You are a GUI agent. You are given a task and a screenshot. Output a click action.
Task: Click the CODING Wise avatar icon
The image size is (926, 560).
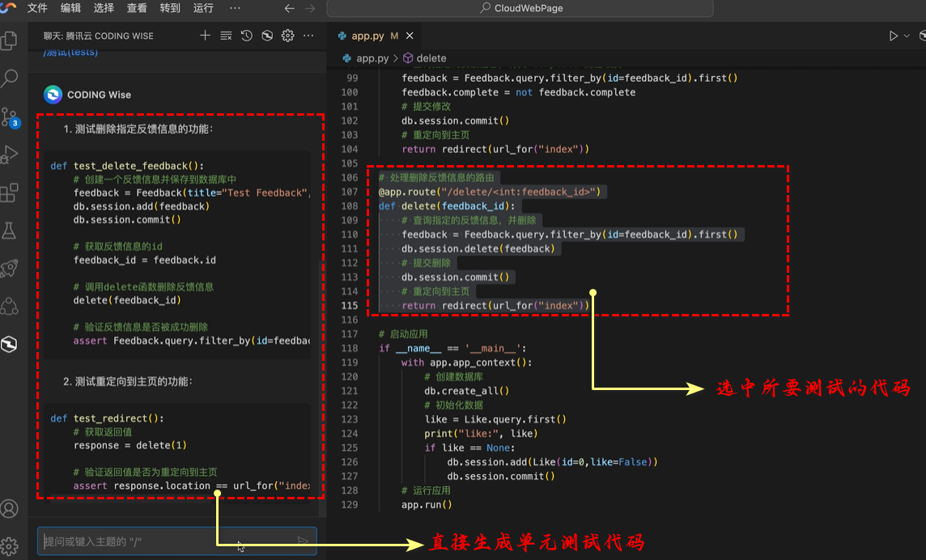pos(53,95)
